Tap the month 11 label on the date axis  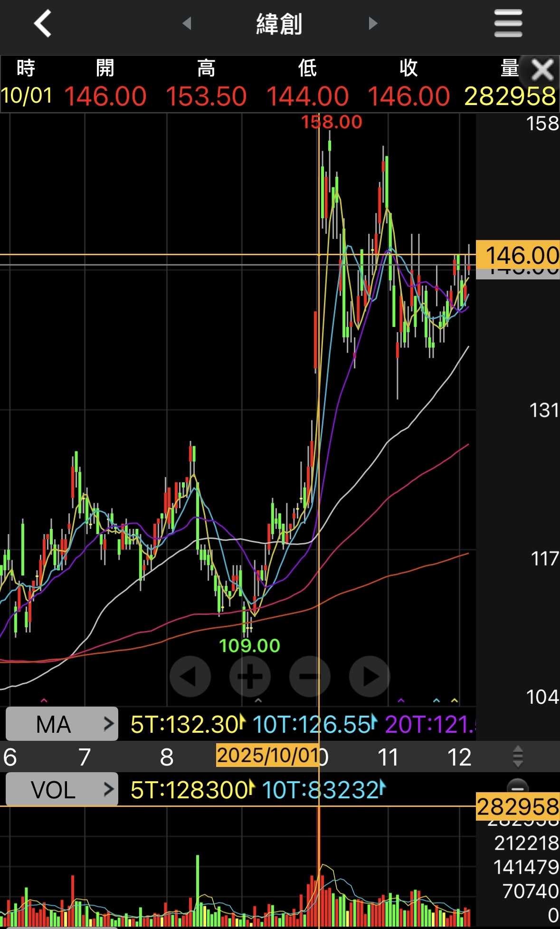tap(388, 757)
